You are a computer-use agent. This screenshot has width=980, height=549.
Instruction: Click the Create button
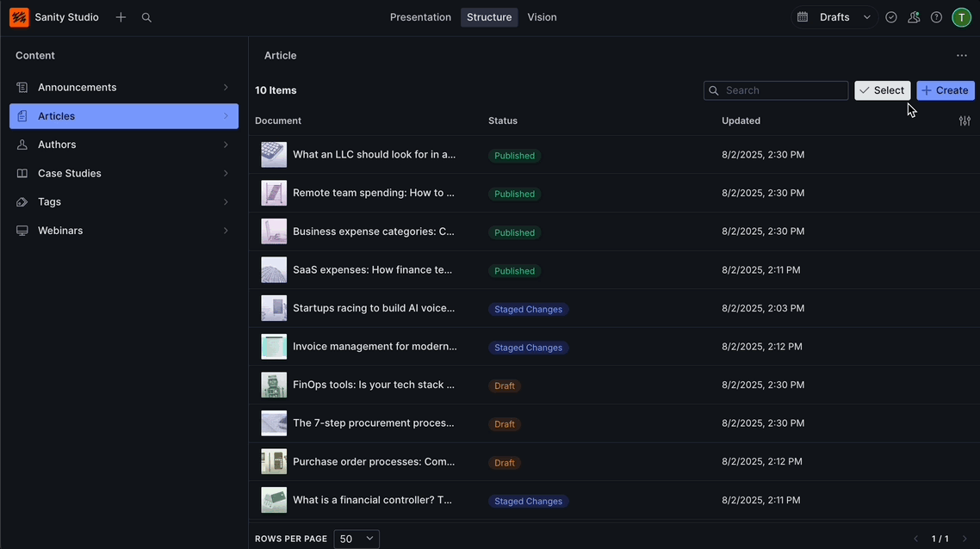(945, 89)
